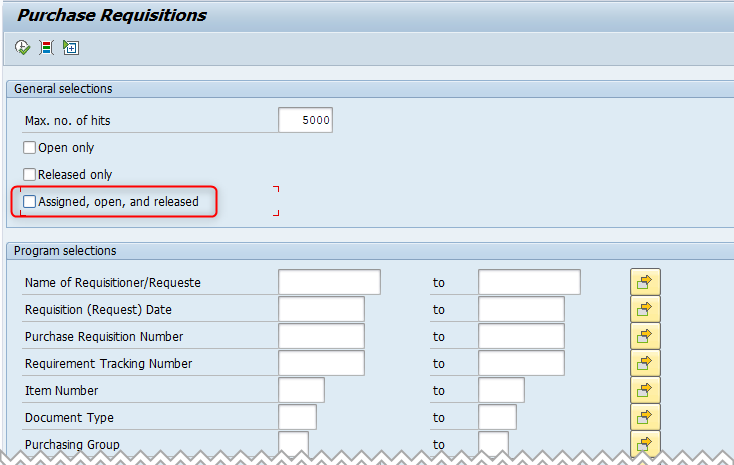The height and width of the screenshot is (465, 734).
Task: Open multiple selection for Item Number
Action: point(645,390)
